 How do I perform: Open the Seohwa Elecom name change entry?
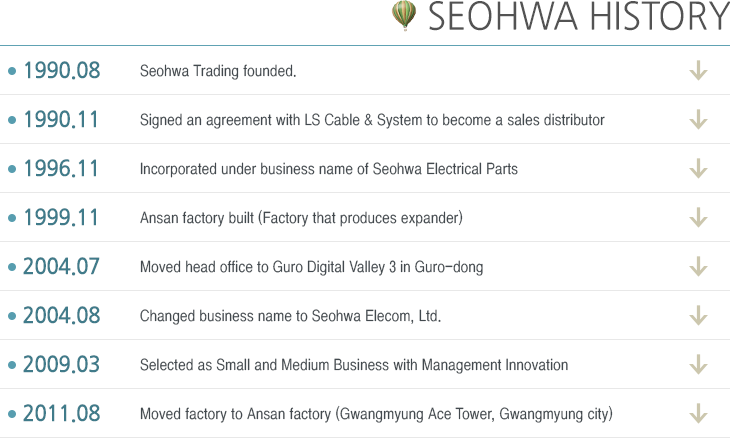click(x=290, y=316)
